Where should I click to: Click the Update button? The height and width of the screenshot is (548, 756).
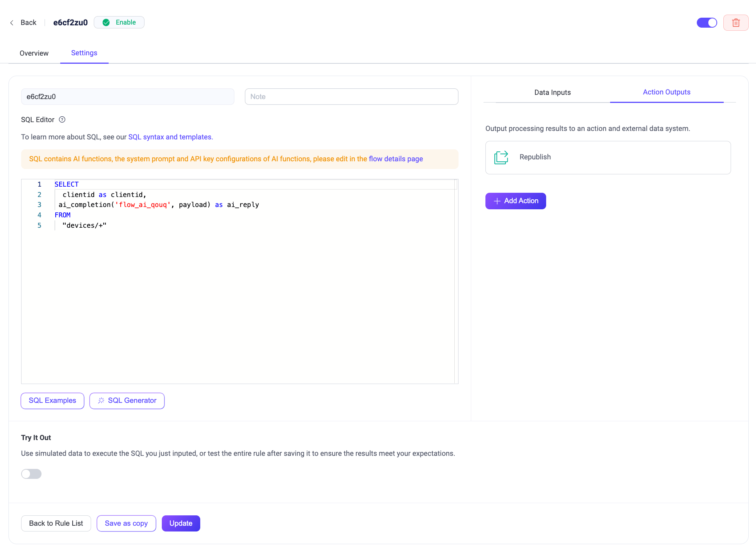click(181, 523)
